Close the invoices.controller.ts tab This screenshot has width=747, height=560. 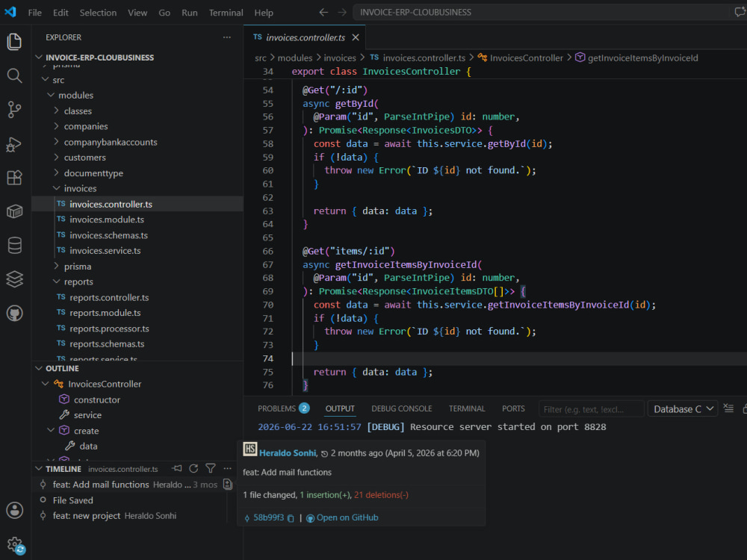(x=356, y=37)
